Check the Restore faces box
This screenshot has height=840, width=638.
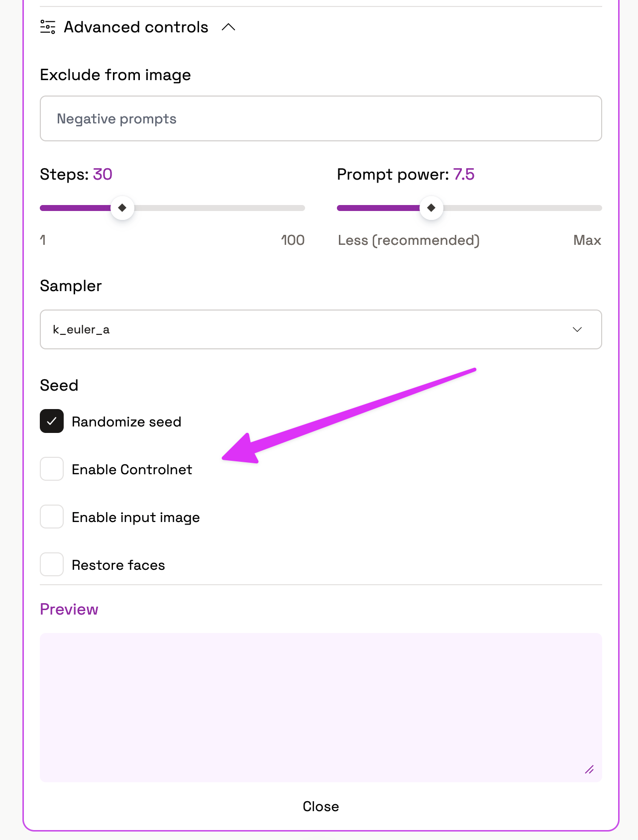click(x=52, y=564)
